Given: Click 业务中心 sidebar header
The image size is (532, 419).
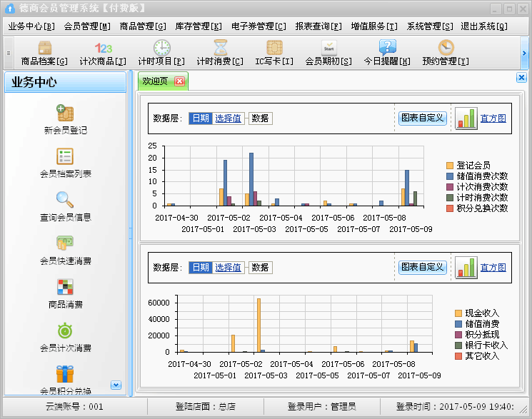Looking at the screenshot, I should click(65, 82).
